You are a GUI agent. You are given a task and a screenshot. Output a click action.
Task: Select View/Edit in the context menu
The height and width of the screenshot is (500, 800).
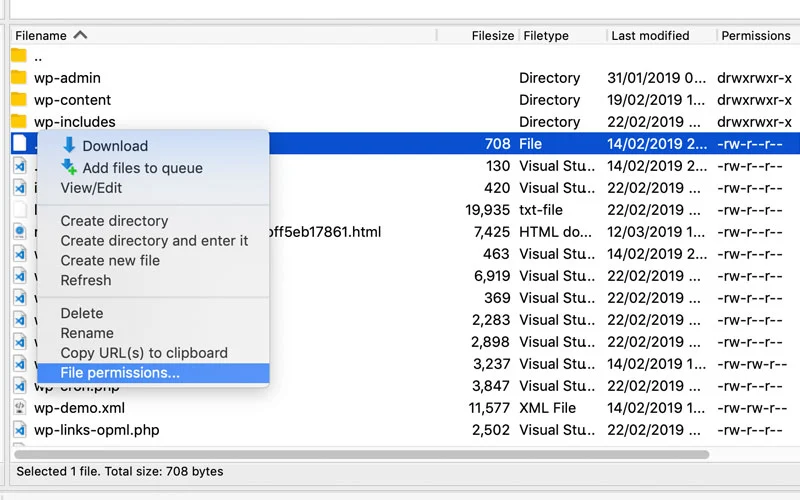91,188
